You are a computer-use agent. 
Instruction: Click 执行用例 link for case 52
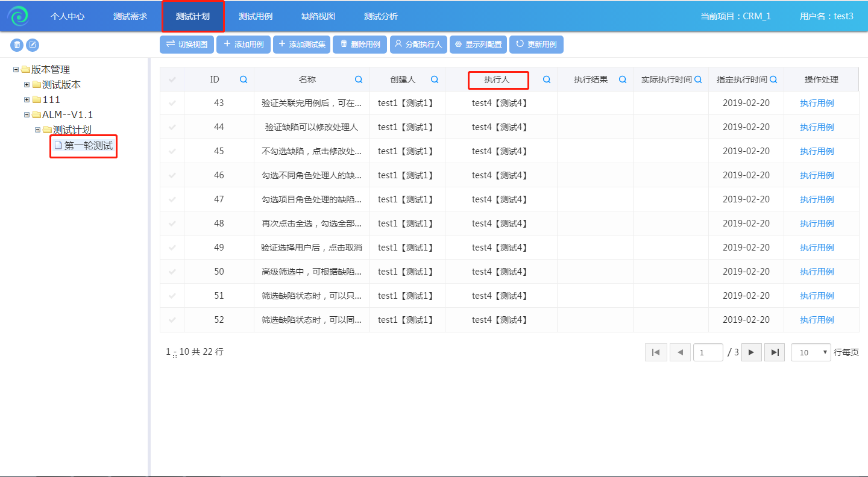(817, 320)
